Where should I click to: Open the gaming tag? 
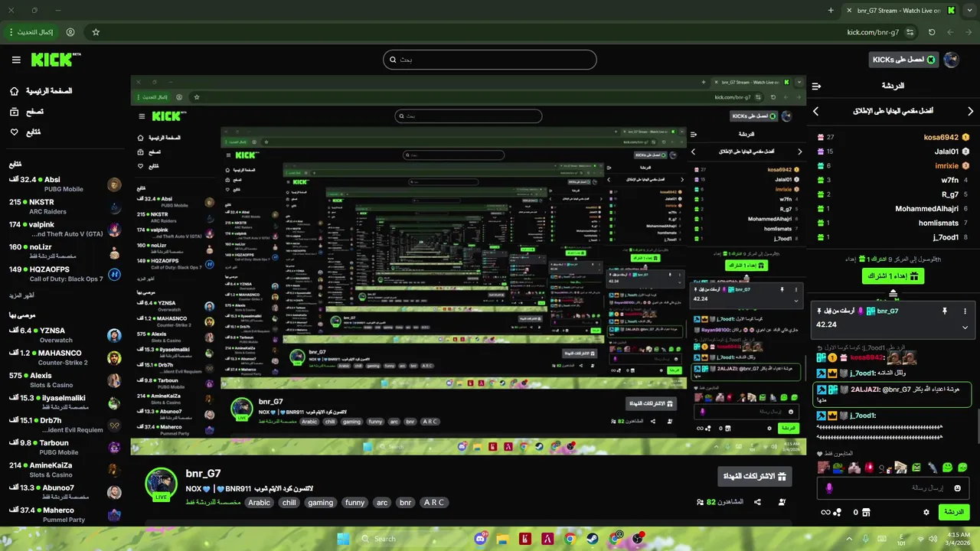[320, 503]
